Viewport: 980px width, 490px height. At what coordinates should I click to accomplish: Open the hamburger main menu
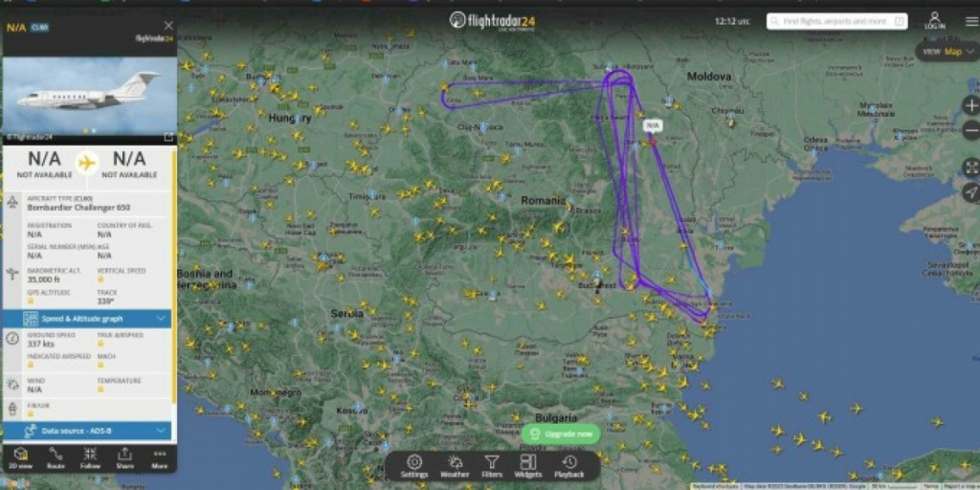pos(970,21)
